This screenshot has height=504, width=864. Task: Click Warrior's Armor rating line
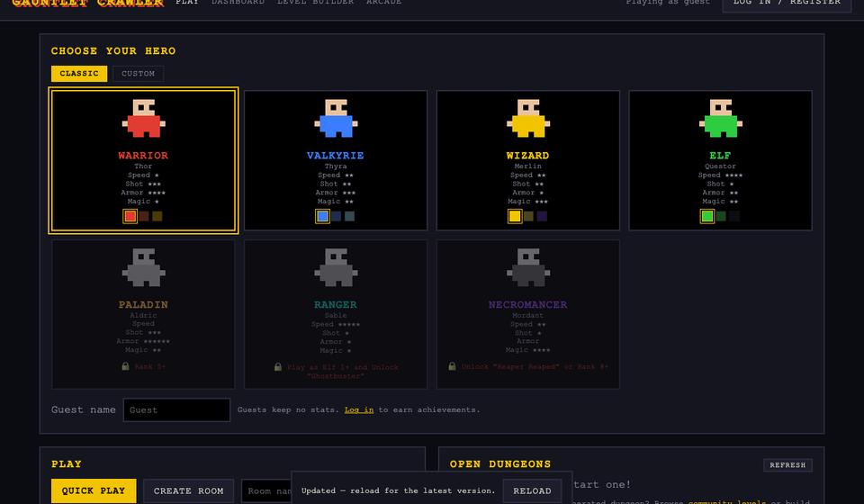pyautogui.click(x=143, y=193)
